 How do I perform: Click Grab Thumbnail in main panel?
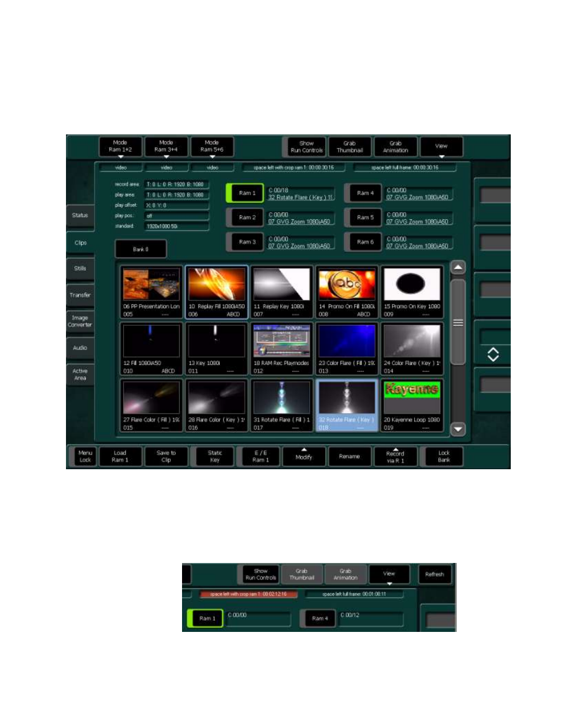pos(350,147)
